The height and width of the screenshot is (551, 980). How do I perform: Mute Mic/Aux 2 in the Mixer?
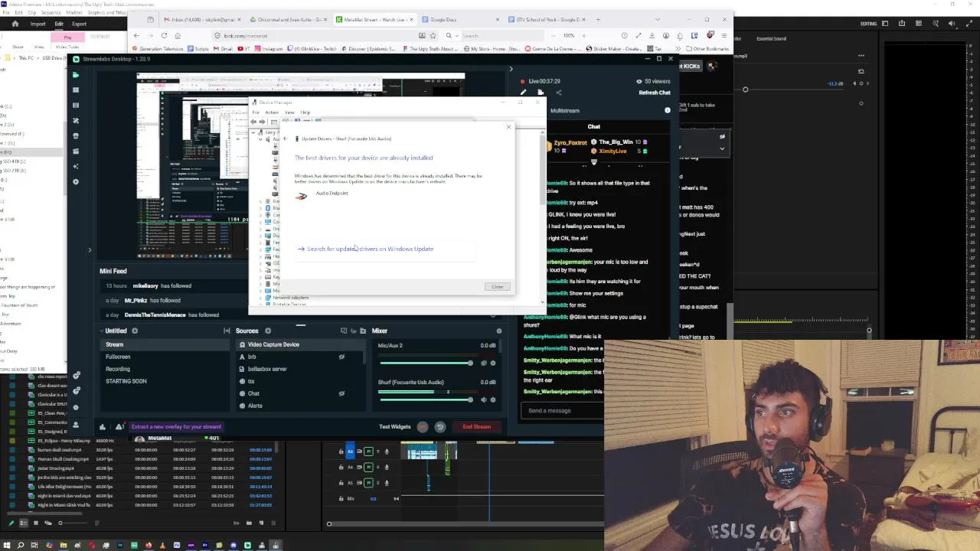tap(483, 363)
